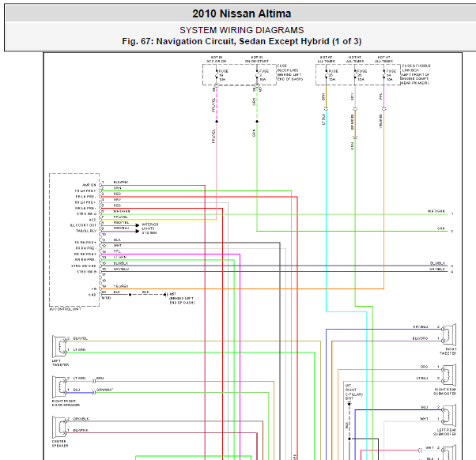This screenshot has height=460, width=476.
Task: Select "WHT/GRN" wire label at pin 6
Action: click(x=122, y=211)
